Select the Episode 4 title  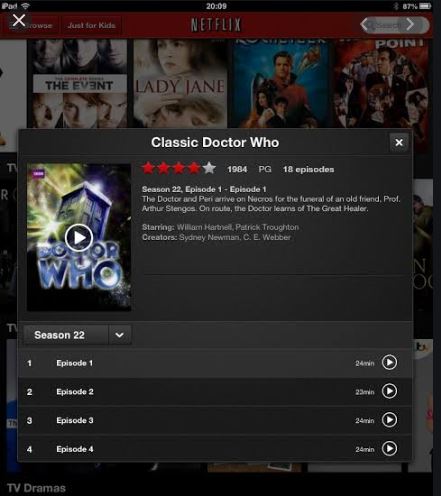75,449
